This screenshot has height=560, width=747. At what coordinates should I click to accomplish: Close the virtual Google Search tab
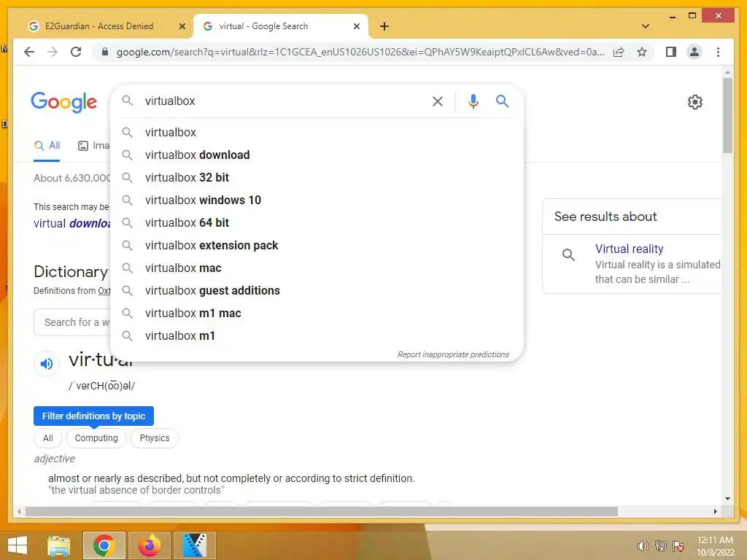click(x=356, y=26)
